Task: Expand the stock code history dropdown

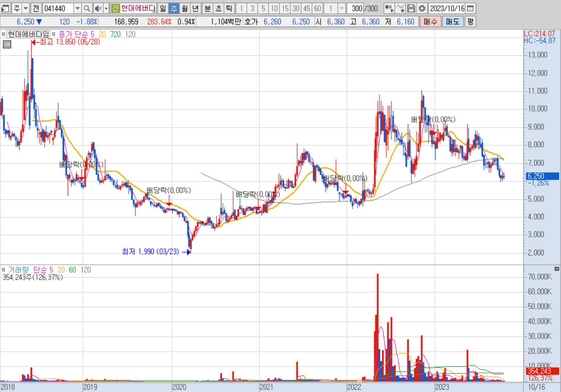Action: [x=77, y=8]
